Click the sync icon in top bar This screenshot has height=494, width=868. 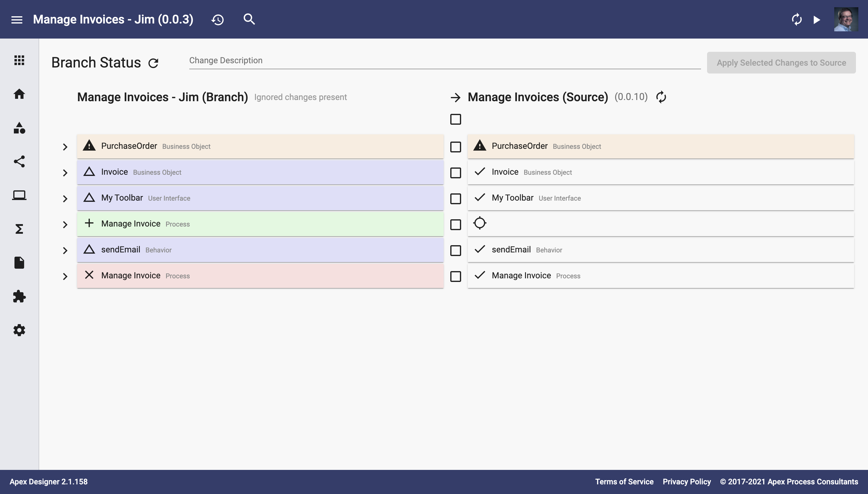pos(797,19)
